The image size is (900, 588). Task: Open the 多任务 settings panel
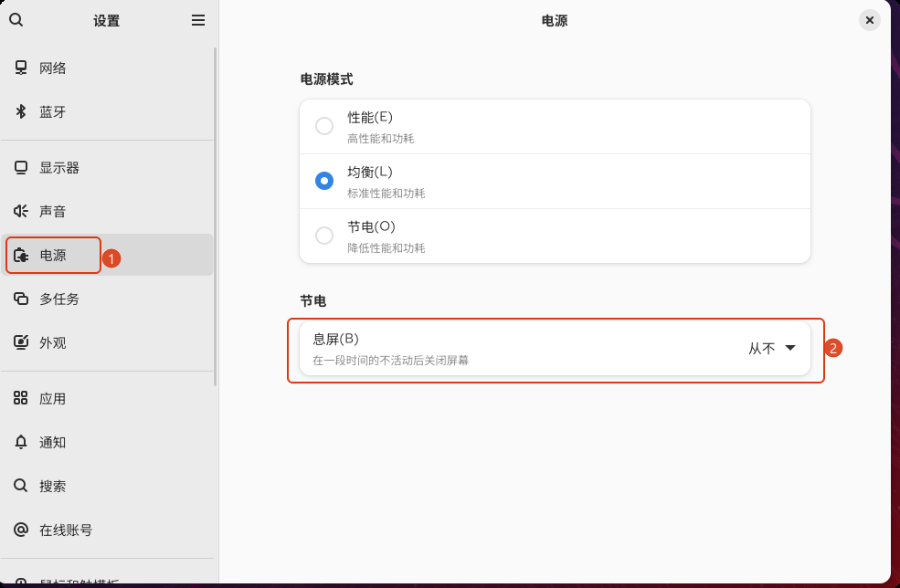click(107, 299)
